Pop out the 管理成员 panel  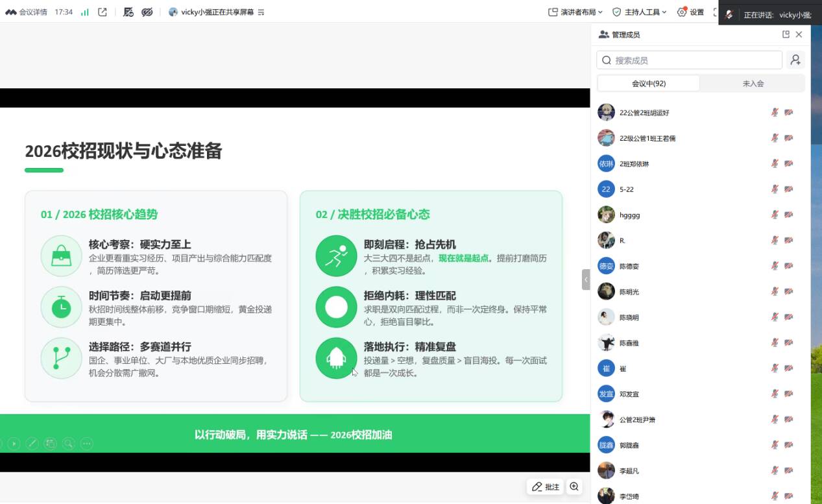(786, 34)
